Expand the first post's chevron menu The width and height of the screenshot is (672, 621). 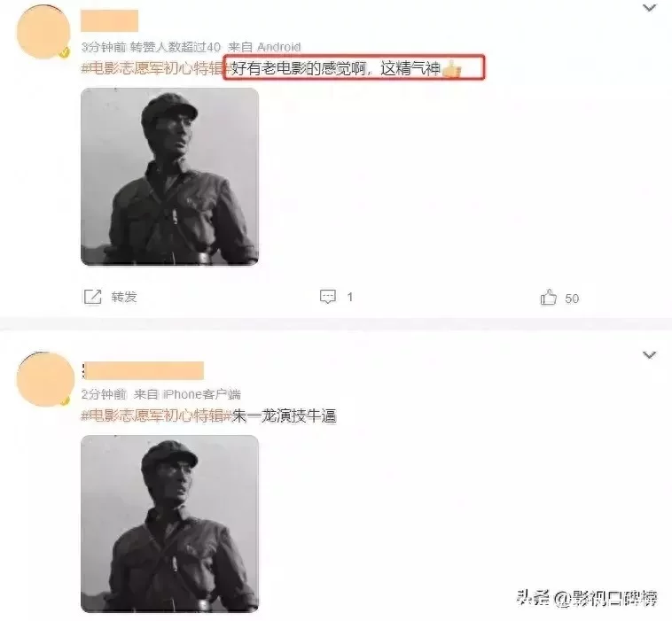(x=650, y=8)
